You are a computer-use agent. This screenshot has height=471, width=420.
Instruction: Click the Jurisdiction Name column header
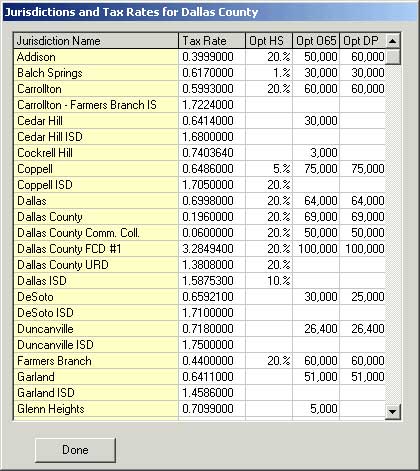pos(96,41)
